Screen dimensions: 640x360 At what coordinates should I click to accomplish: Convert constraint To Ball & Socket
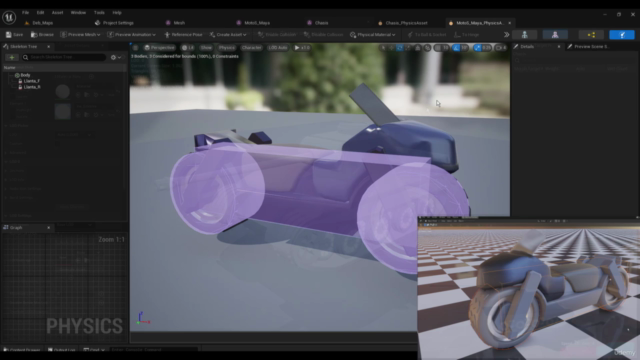[427, 35]
